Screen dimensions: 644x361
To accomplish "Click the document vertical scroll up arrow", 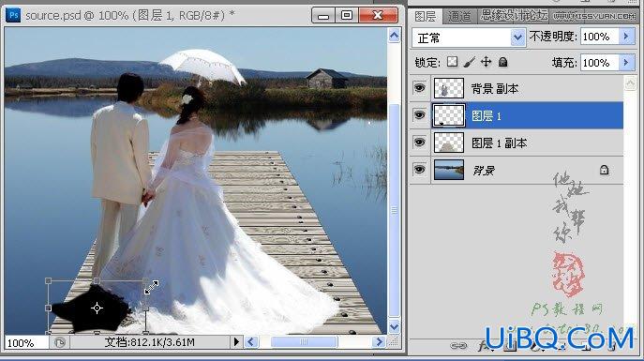I will click(394, 37).
